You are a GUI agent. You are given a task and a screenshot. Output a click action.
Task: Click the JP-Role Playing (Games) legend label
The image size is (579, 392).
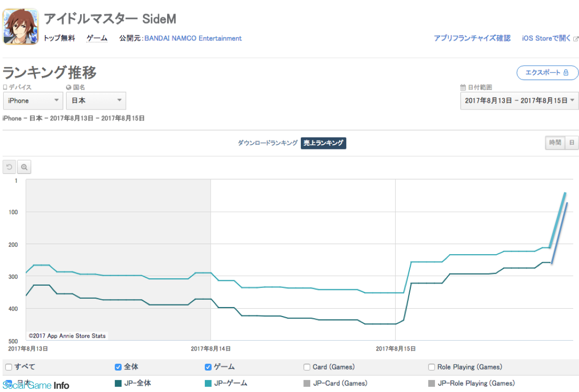(476, 383)
